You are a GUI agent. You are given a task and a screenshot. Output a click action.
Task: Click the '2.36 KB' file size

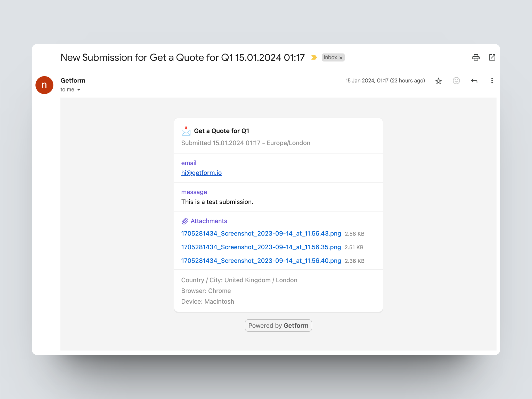(x=354, y=261)
